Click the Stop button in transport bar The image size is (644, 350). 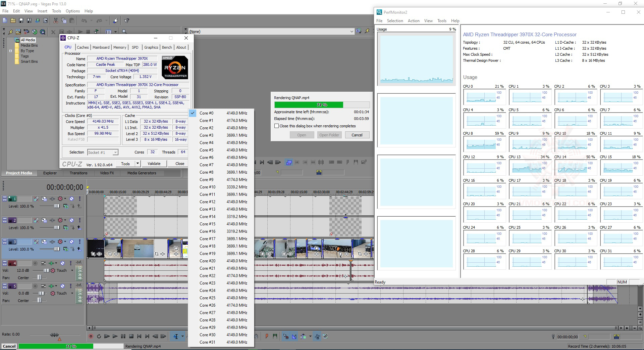tap(131, 336)
